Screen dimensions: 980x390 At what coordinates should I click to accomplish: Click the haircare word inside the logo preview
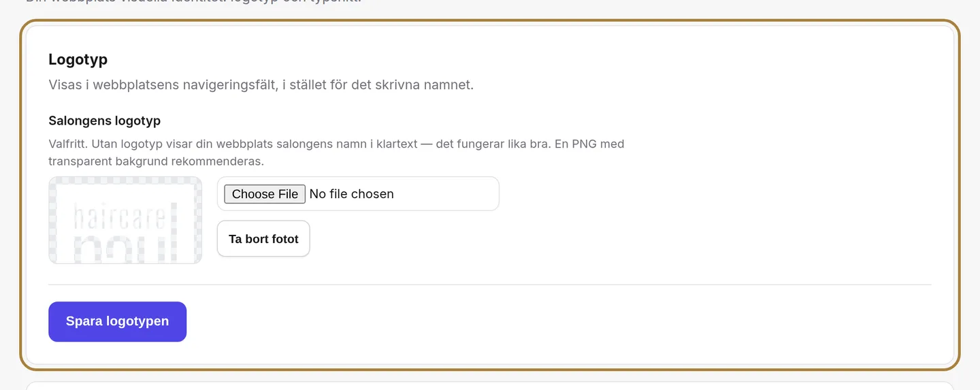(x=119, y=215)
